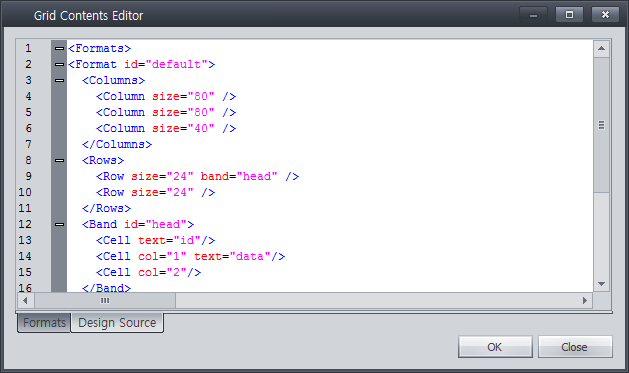Click the Close button
Screen dimensions: 629x373
(574, 347)
